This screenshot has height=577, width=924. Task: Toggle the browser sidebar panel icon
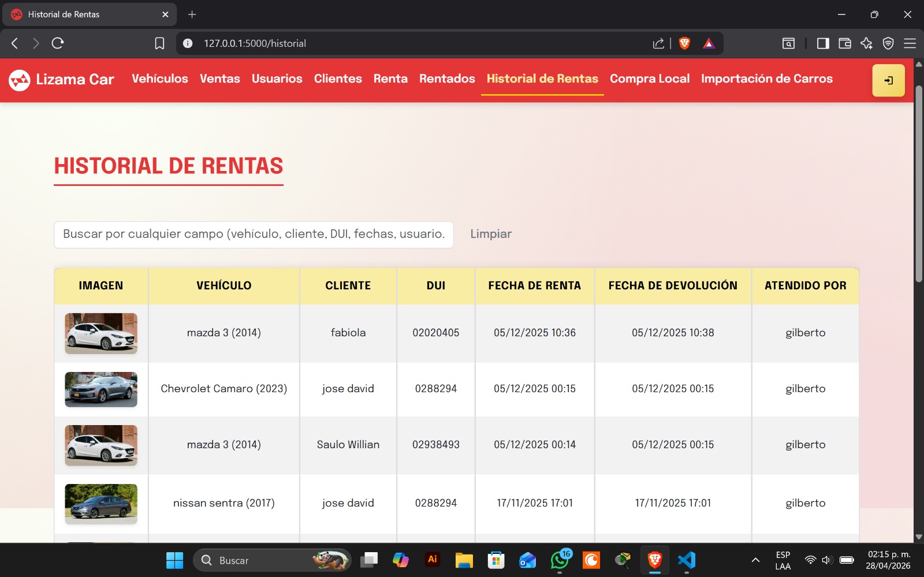pos(823,43)
